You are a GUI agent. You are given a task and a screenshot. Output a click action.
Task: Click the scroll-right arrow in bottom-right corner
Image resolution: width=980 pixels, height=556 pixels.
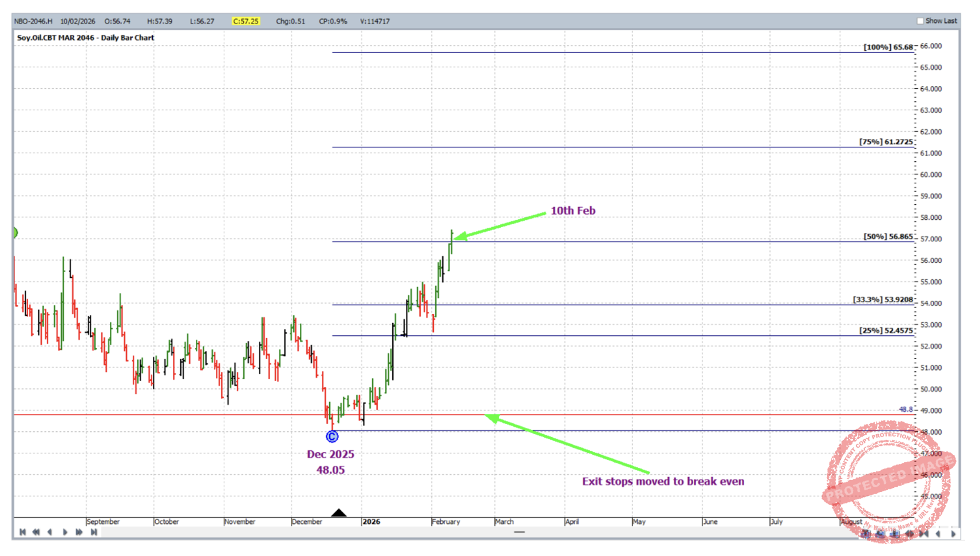pyautogui.click(x=953, y=534)
